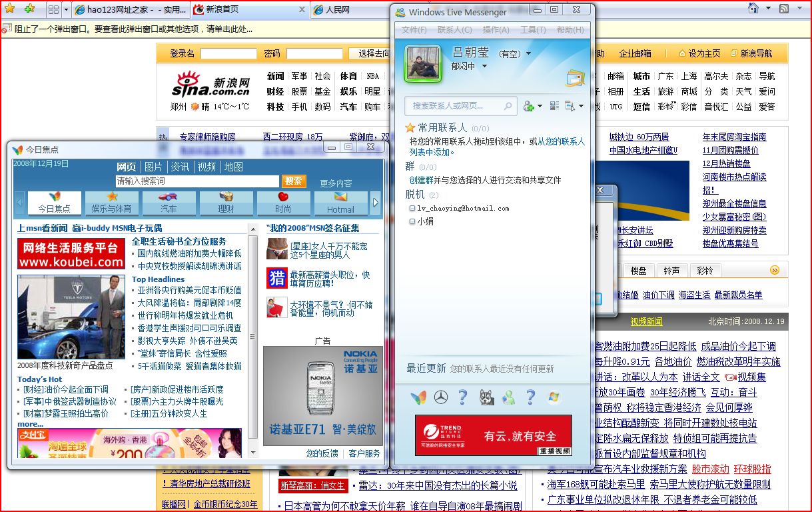Open the quick tabs dropdown arrow in browser
Screen dimensions: 812x512
coord(66,9)
